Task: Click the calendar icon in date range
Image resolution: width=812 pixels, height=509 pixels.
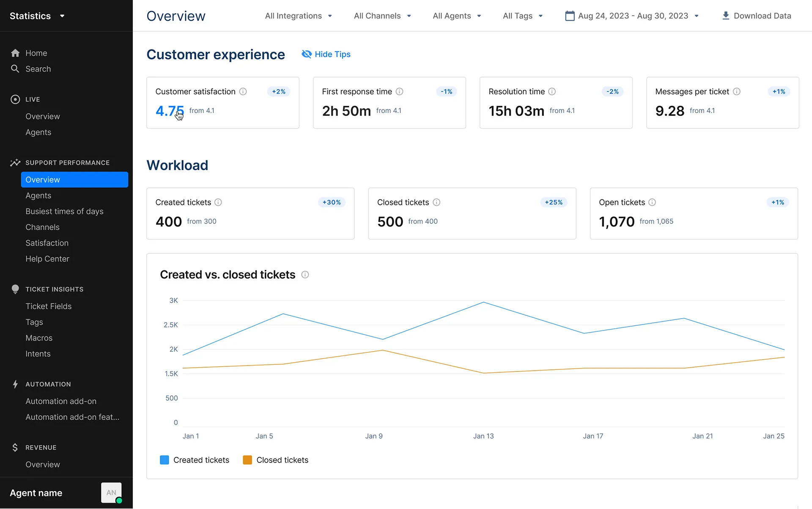Action: 570,16
